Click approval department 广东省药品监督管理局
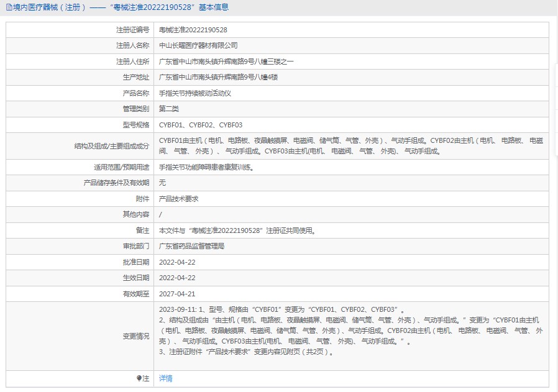Screen dimensions: 558x392 click(x=192, y=246)
